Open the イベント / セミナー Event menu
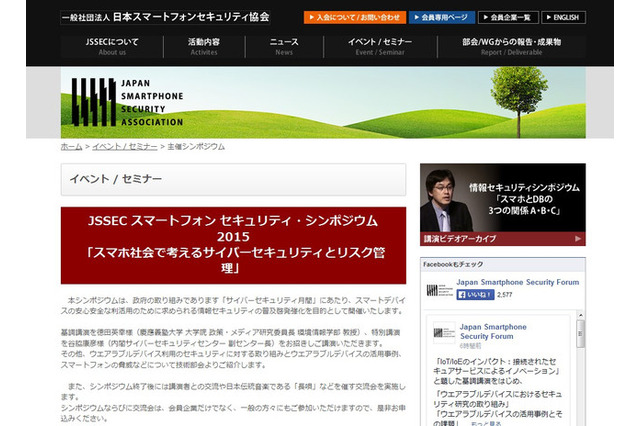 [x=380, y=47]
